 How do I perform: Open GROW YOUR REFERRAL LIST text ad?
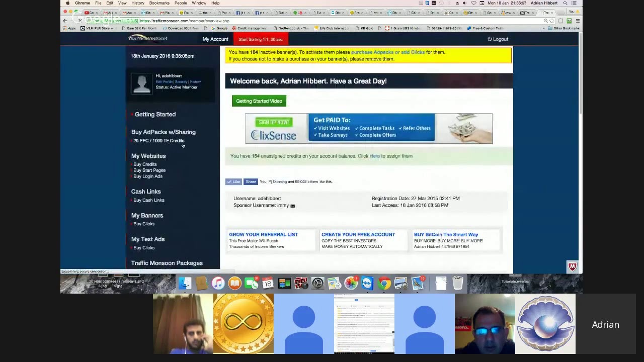(264, 235)
